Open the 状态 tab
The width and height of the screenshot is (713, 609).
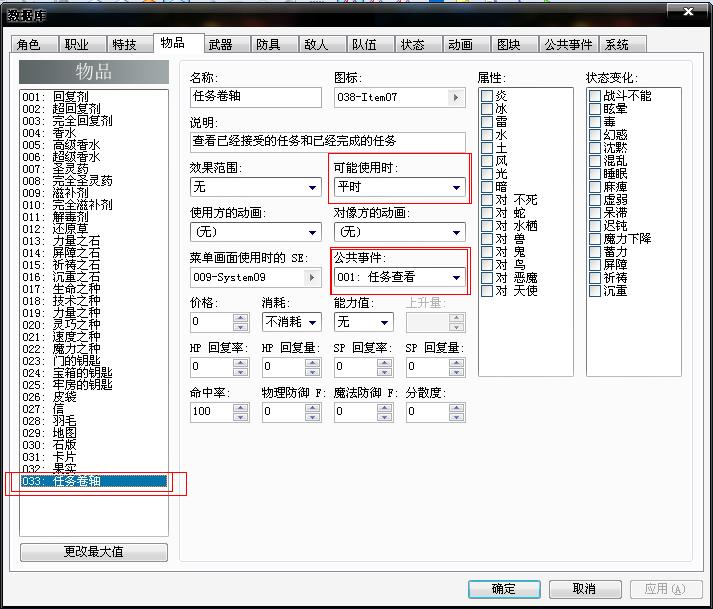[x=419, y=45]
